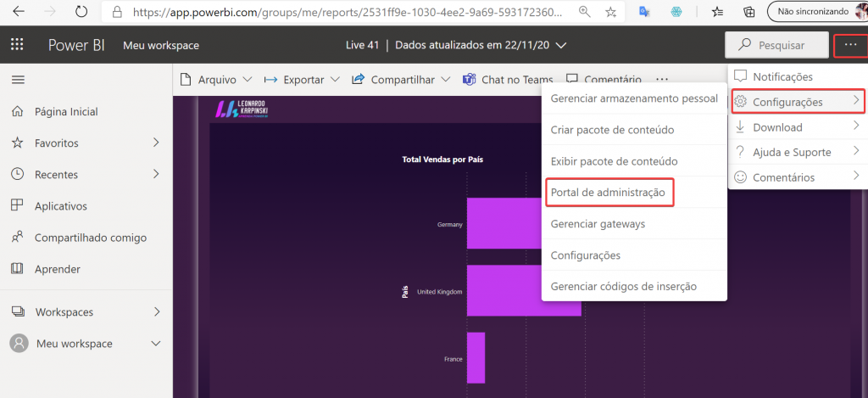Screen dimensions: 868x398
Task: Select Gerenciar gateways from settings menu
Action: click(x=598, y=224)
